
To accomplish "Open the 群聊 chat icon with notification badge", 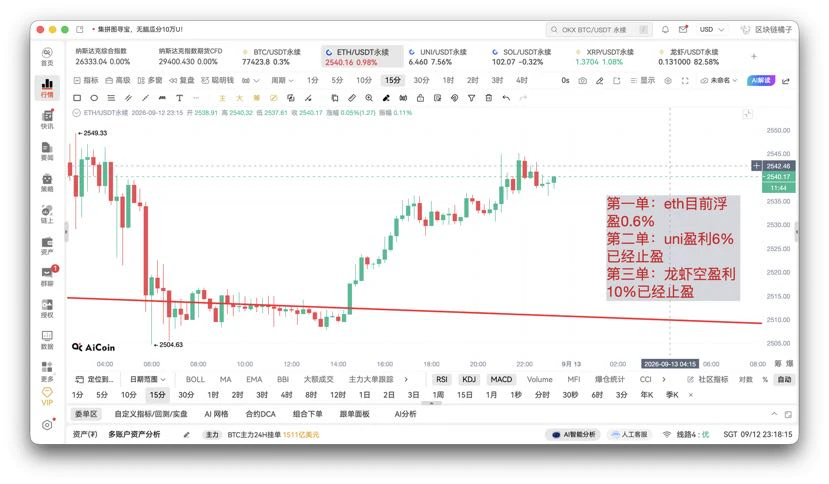I will [47, 276].
